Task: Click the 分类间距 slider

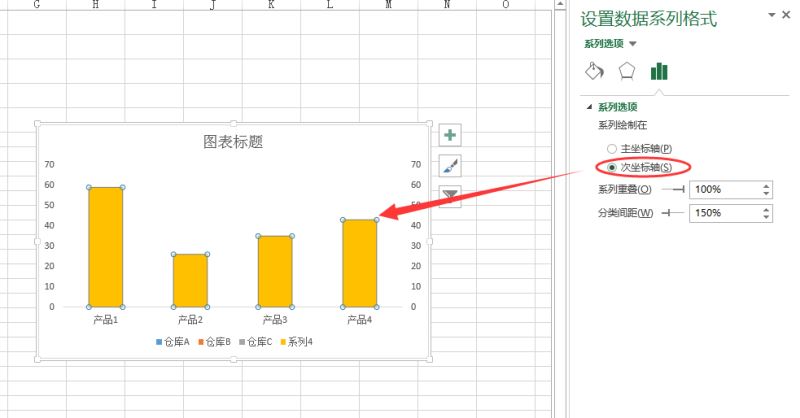Action: coord(673,213)
